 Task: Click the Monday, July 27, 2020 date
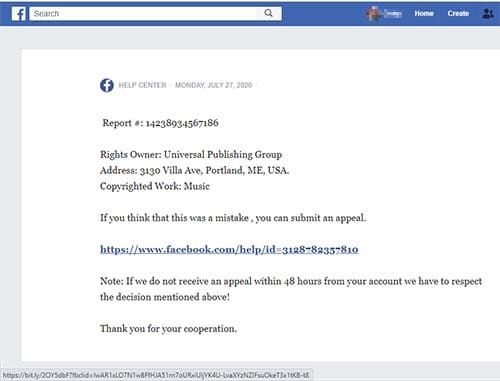(213, 85)
